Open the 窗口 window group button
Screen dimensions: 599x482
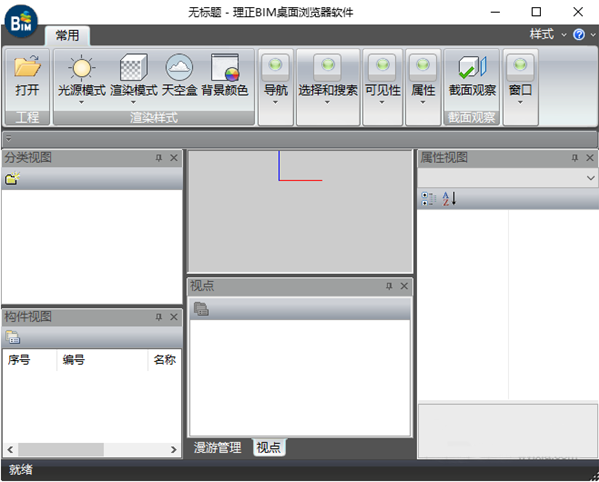pos(520,68)
